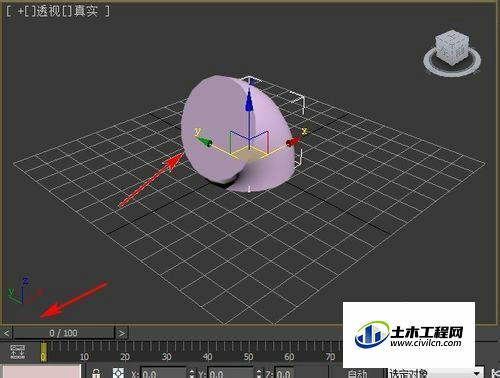Open the mini curve editor icon
The height and width of the screenshot is (378, 500).
(17, 352)
